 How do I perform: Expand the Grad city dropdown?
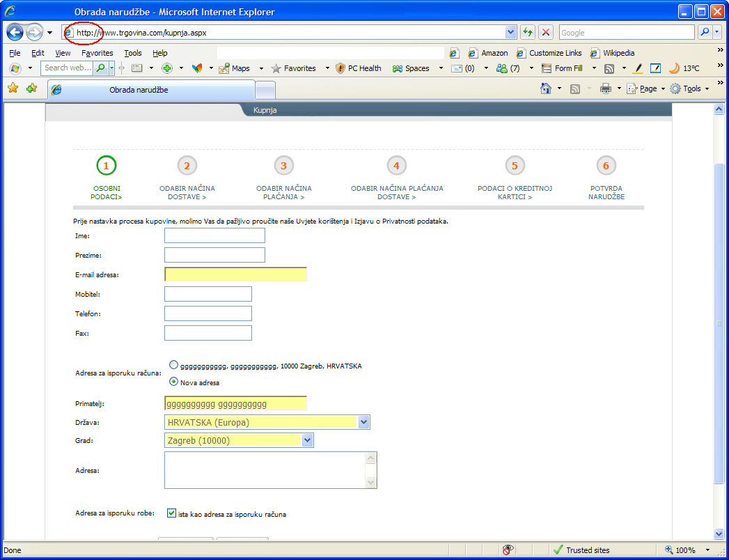click(307, 440)
